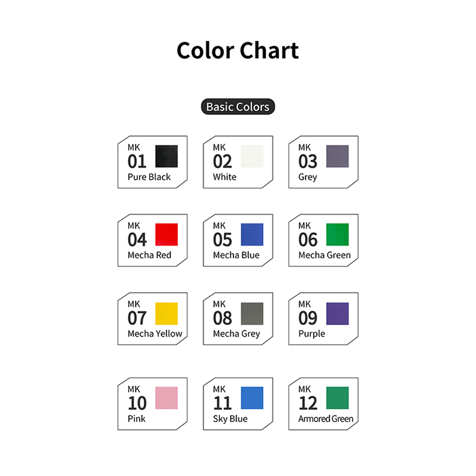Click the MK 10 Pink color square
The image size is (476, 476).
[166, 397]
